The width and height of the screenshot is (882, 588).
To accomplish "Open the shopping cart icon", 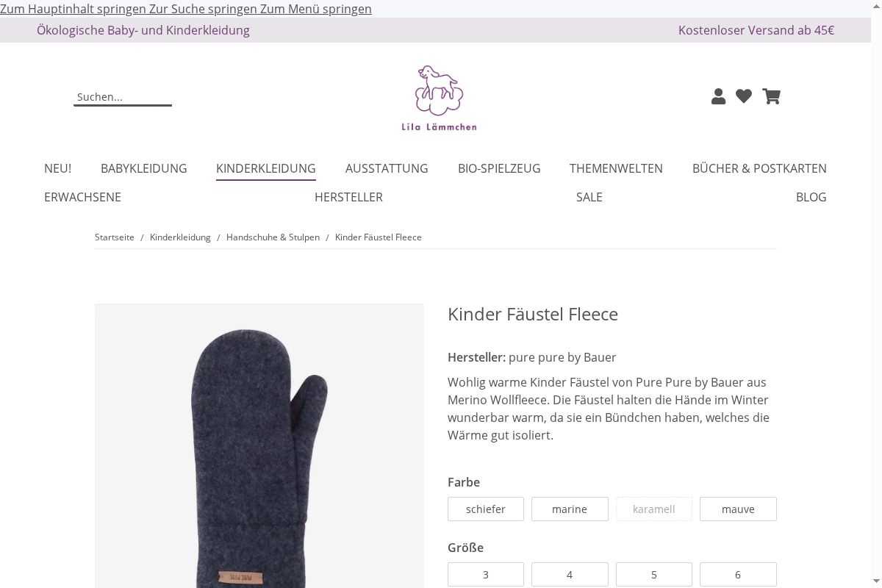I will (771, 96).
